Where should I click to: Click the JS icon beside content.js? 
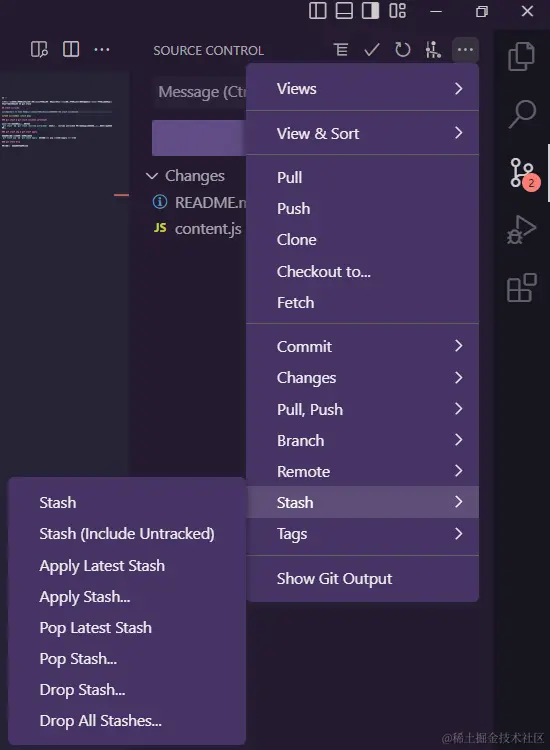[x=160, y=228]
